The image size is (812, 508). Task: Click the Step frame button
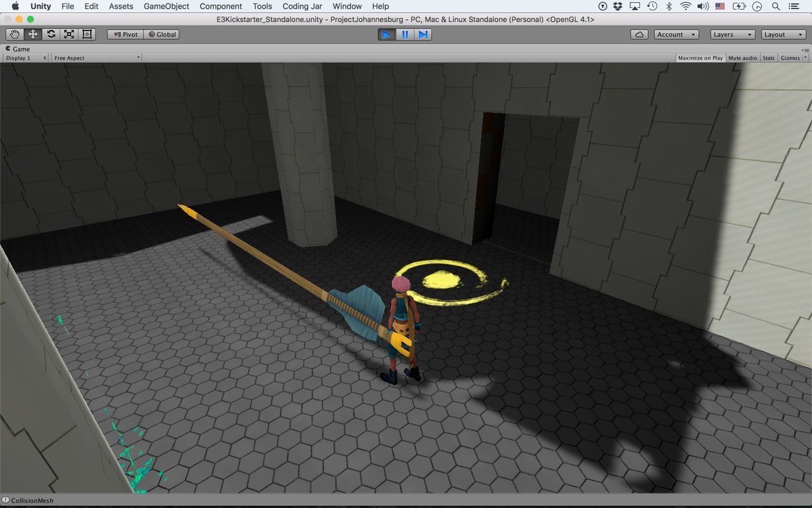[x=422, y=34]
